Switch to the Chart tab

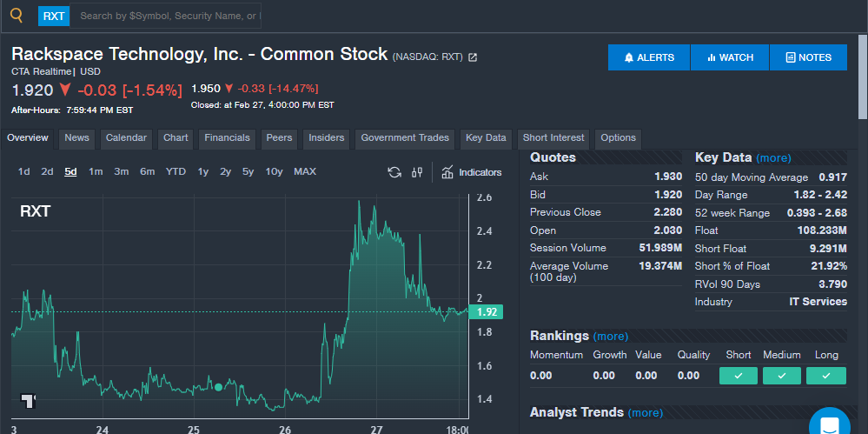(176, 138)
